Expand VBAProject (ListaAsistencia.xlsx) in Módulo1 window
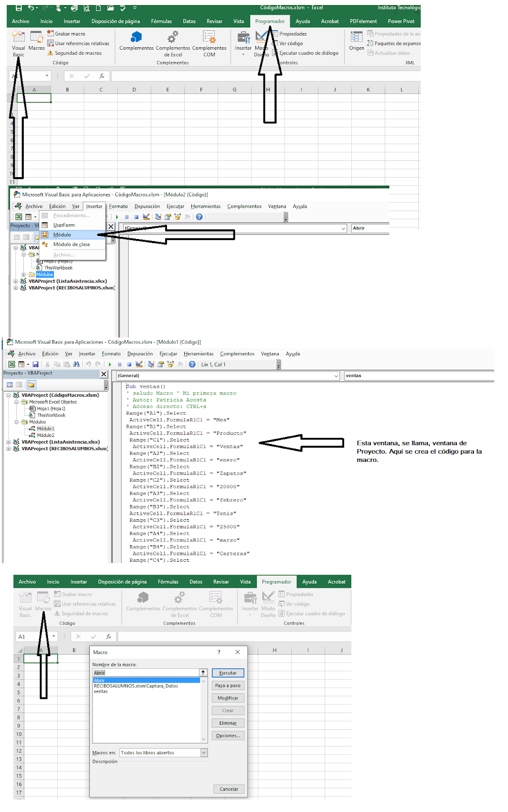508x812 pixels. (9, 442)
